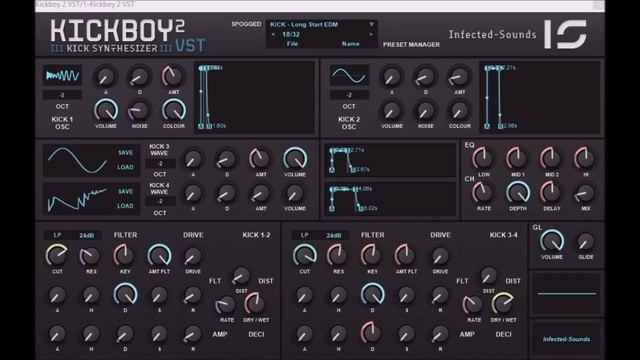Click the Kick 2 OSC sine waveform selector
Screen dimensions: 640x360
point(349,76)
